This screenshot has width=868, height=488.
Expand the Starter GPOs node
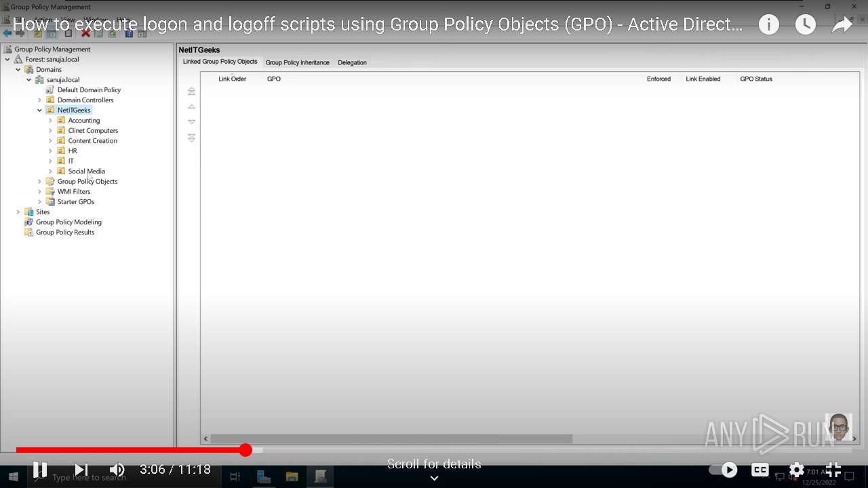tap(39, 202)
